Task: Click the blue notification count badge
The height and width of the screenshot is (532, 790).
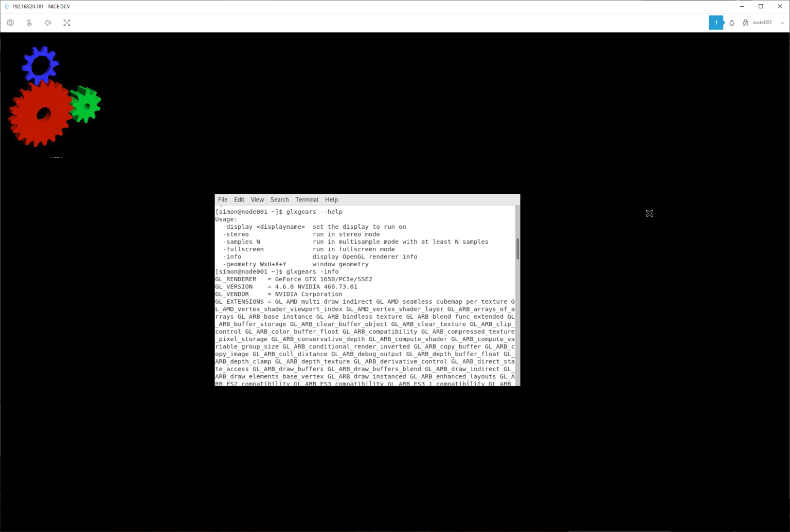Action: click(x=716, y=23)
